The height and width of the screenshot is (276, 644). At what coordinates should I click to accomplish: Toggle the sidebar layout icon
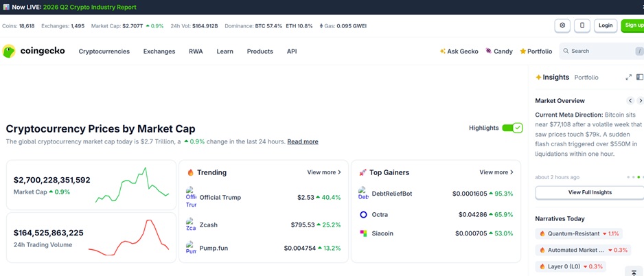click(x=640, y=77)
